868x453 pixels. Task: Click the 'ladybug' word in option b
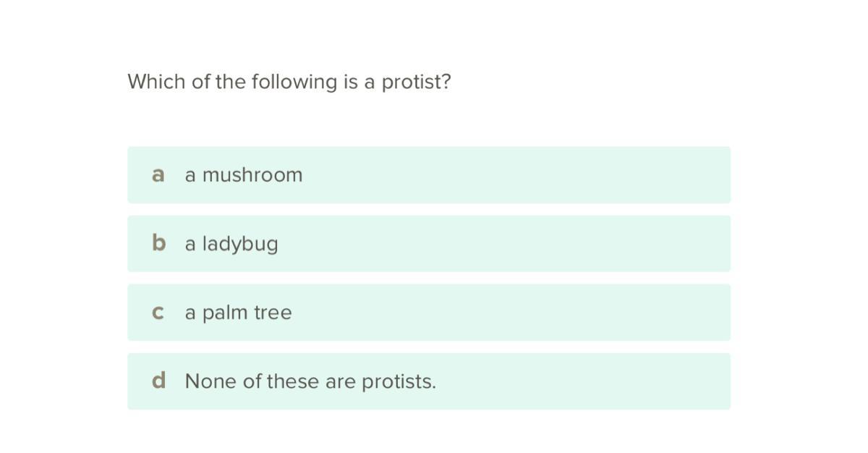click(239, 245)
